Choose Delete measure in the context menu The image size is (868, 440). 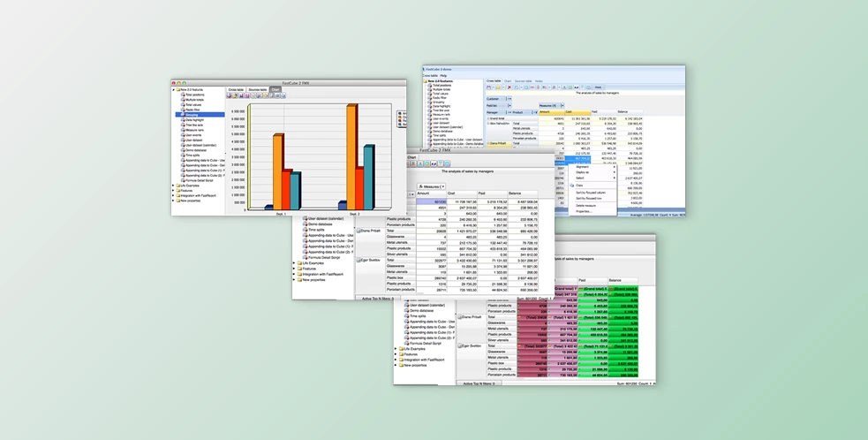(593, 206)
